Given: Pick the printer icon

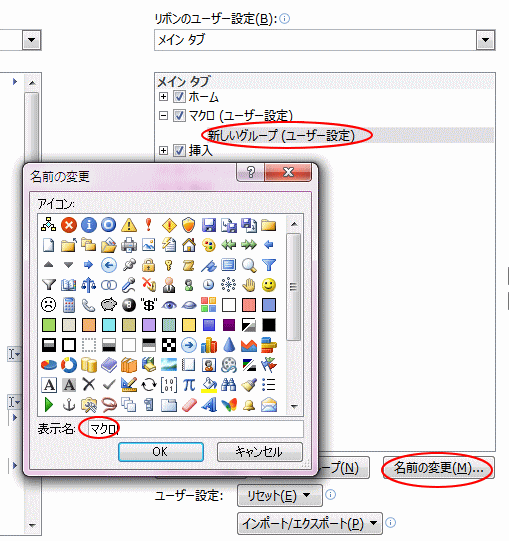Looking at the screenshot, I should pos(129,245).
